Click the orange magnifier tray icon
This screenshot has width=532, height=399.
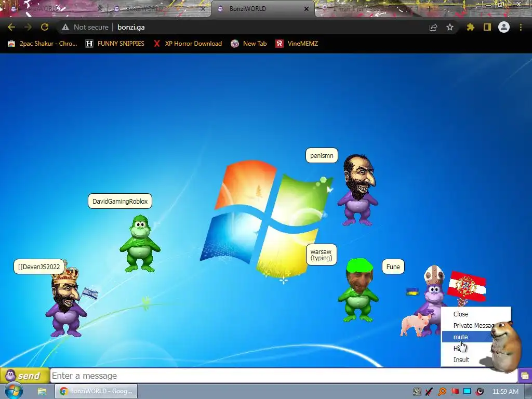coord(442,392)
